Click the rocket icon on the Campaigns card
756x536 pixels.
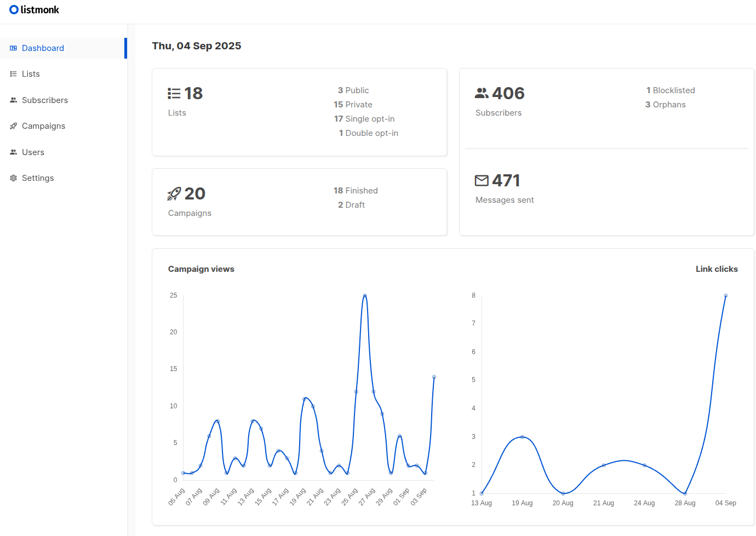click(x=174, y=193)
